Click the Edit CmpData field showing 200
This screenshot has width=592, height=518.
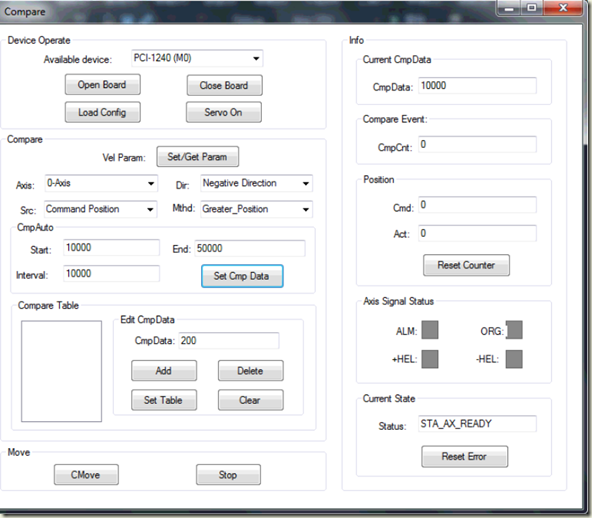[x=229, y=341]
